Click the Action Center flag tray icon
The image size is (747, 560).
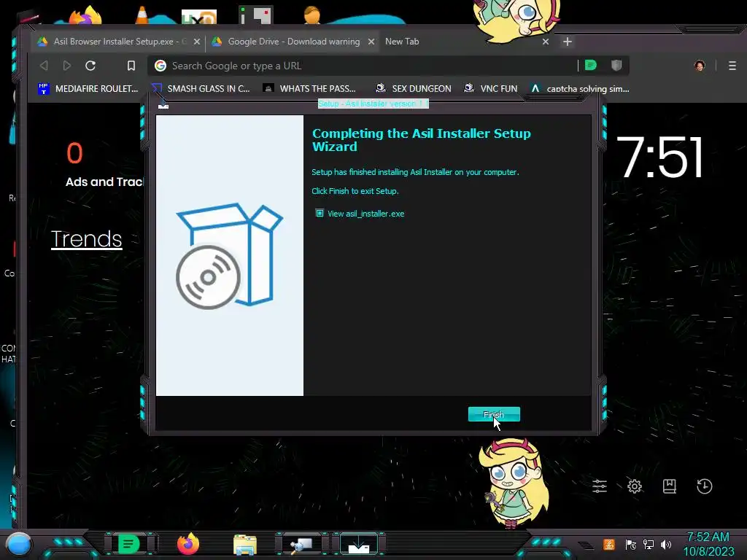pos(631,544)
